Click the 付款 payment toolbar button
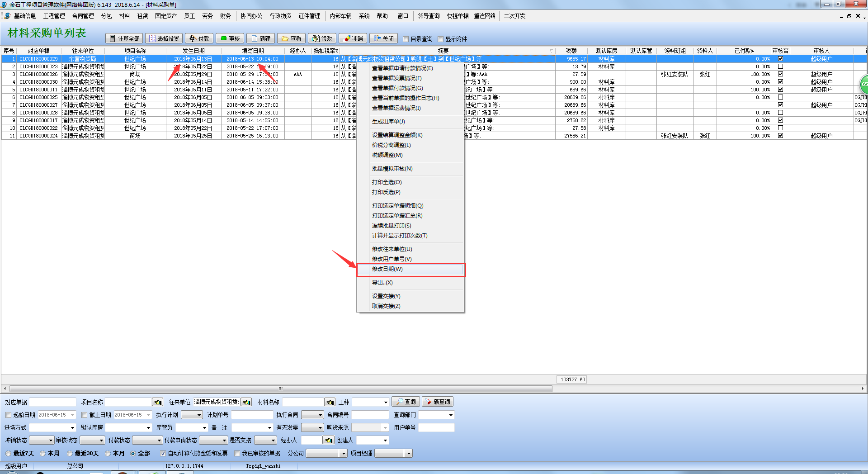 click(x=199, y=38)
